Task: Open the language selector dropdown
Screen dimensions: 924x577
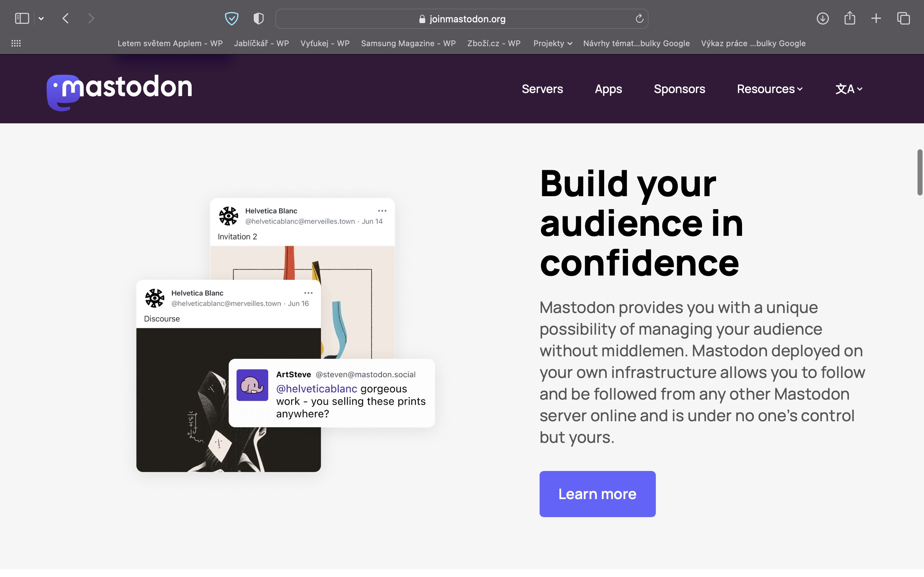Action: click(x=849, y=89)
